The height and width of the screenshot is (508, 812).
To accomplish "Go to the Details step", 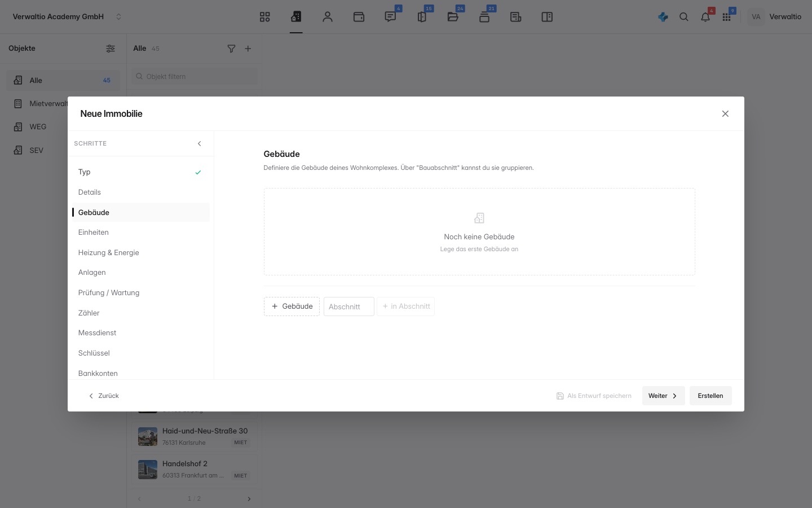I will click(x=140, y=192).
